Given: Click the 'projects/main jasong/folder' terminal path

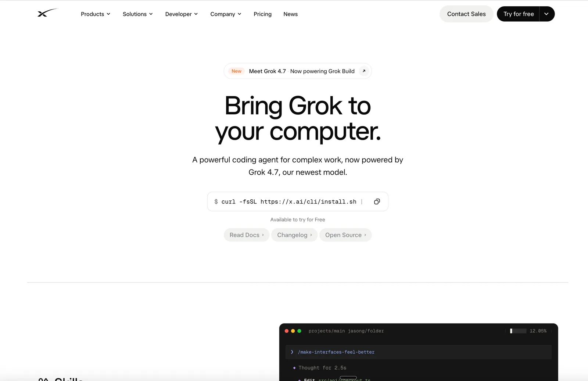Looking at the screenshot, I should [346, 331].
